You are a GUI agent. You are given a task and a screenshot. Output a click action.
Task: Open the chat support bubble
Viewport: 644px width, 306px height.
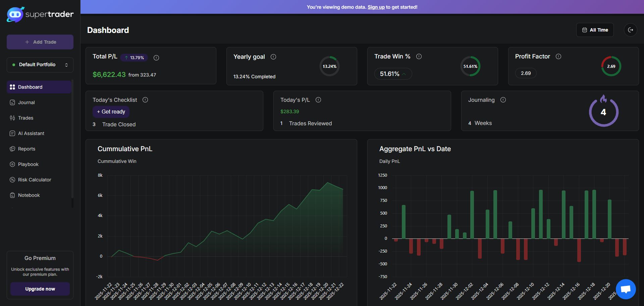[626, 289]
